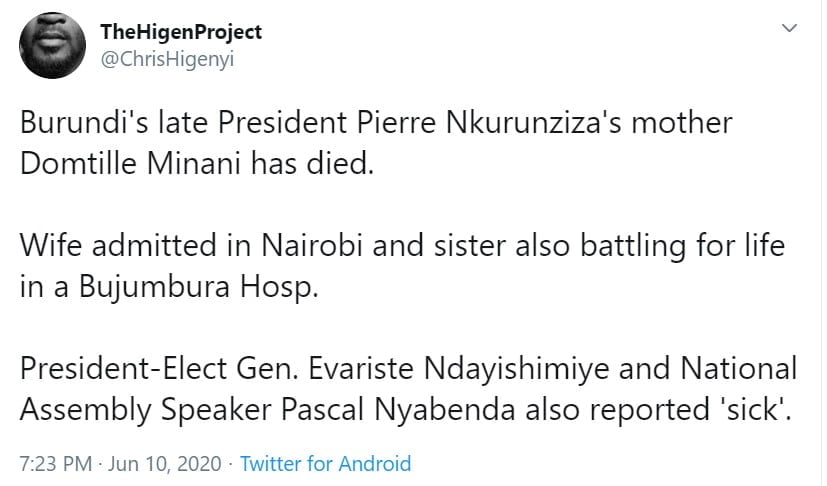Screen dimensions: 827x486
Task: Open the tweet options chevron menu
Action: pyautogui.click(x=789, y=30)
